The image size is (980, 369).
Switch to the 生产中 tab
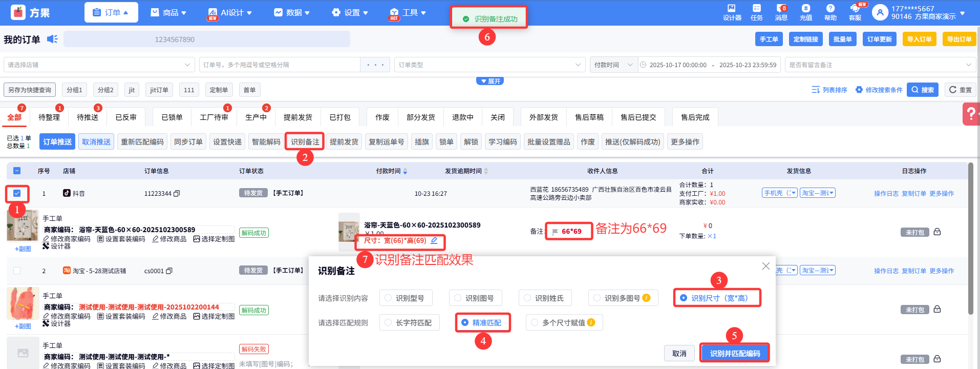(x=256, y=117)
